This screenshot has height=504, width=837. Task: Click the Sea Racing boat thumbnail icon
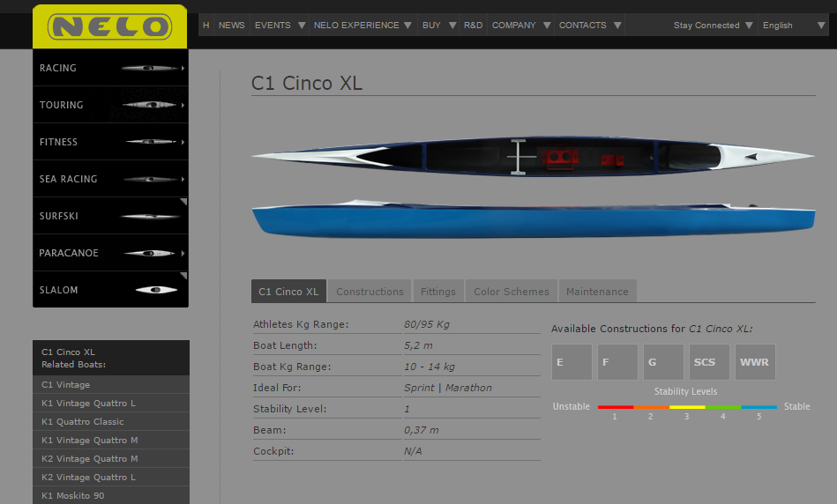pyautogui.click(x=151, y=179)
